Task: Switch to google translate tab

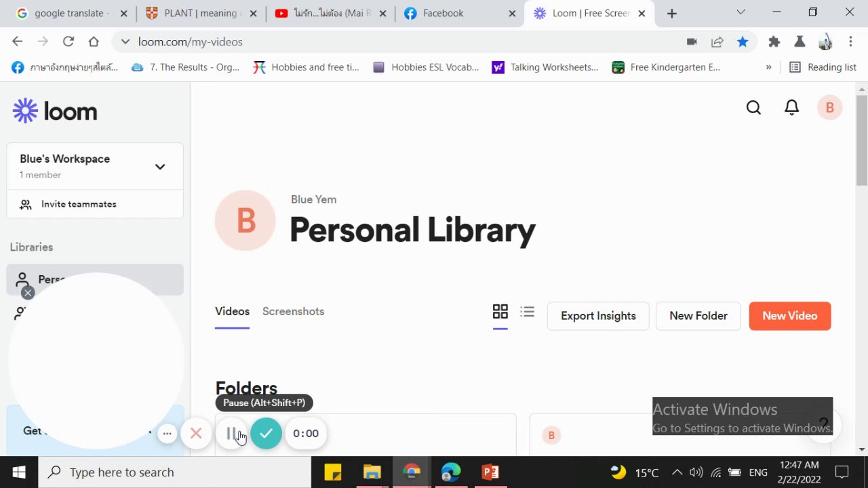Action: pyautogui.click(x=71, y=14)
